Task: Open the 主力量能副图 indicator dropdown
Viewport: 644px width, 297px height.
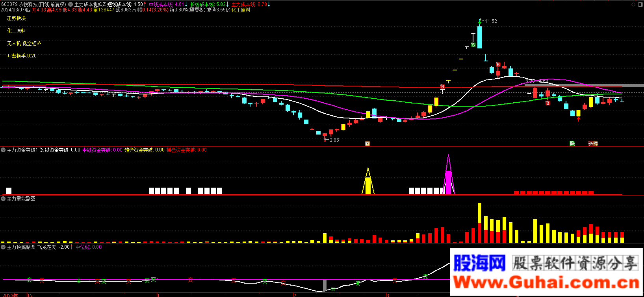Action: pos(4,199)
